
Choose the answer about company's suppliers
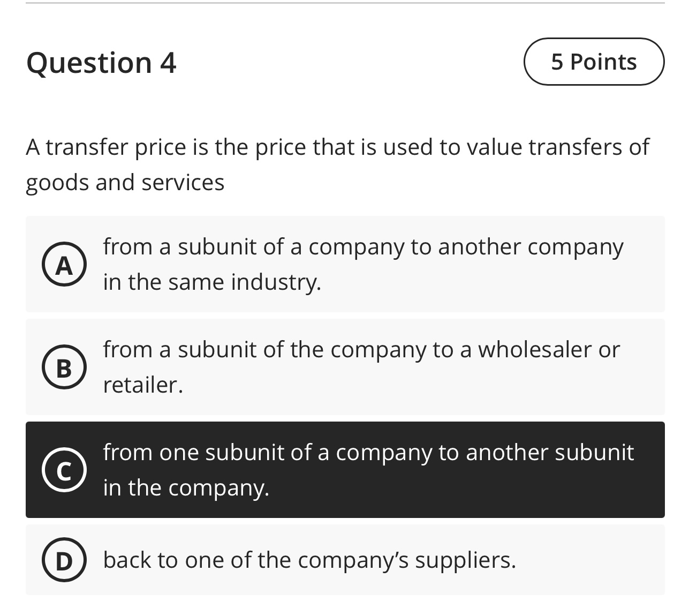(344, 561)
